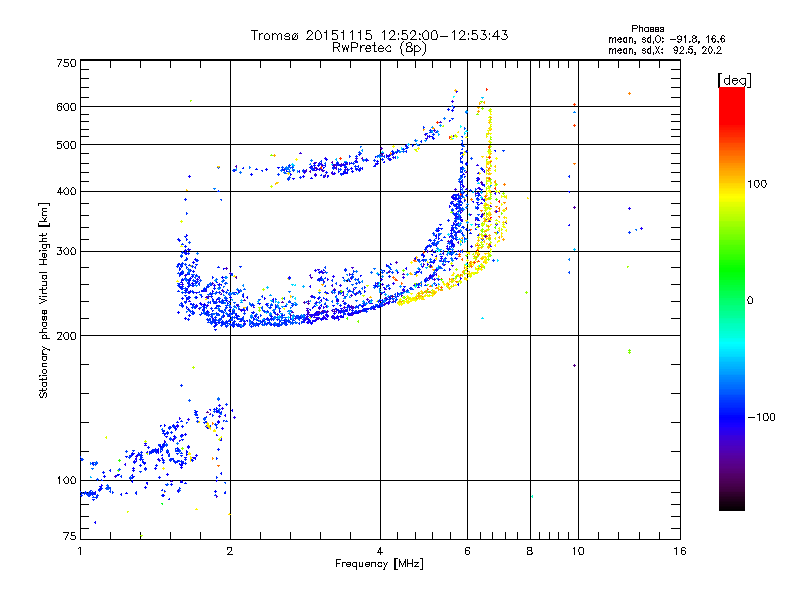800x600 pixels.
Task: Click the 600 tick label on height axis
Action: (x=66, y=107)
